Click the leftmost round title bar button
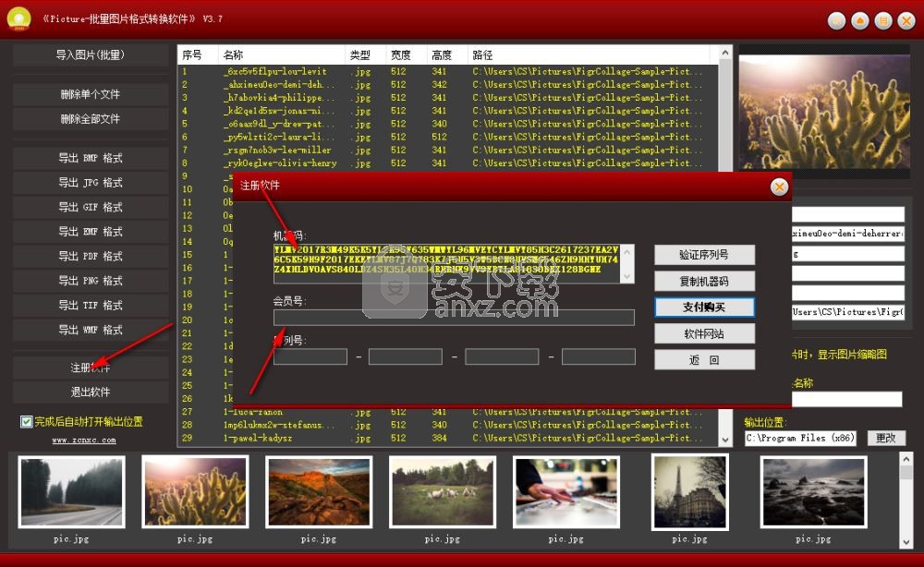Screen dimensions: 924x567 837,20
